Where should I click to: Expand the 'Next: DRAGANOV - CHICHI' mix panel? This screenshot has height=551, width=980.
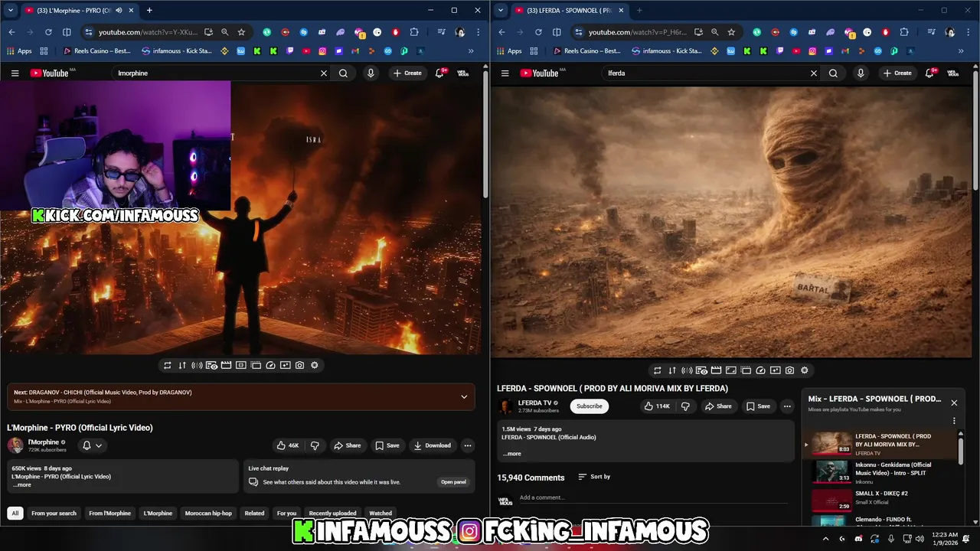point(464,396)
